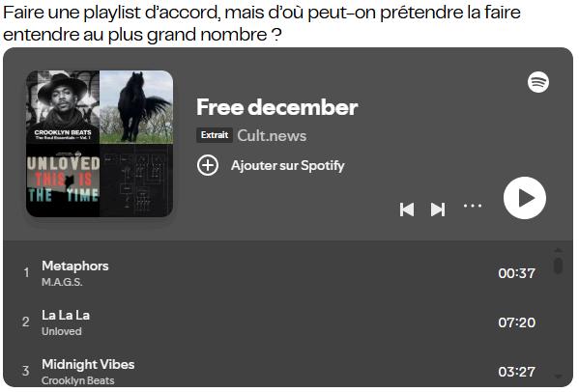Open the three-dots more options menu
Viewport: 579px width, 392px height.
point(473,206)
